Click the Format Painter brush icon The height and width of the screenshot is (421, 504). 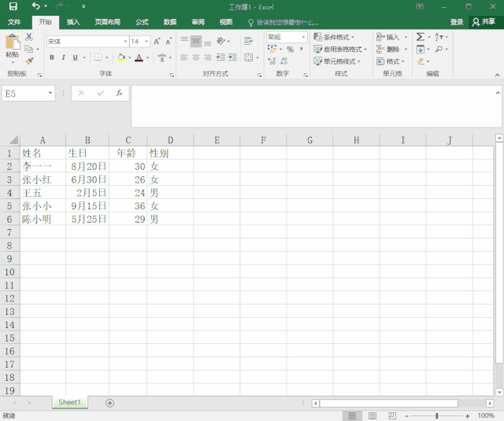(x=29, y=61)
